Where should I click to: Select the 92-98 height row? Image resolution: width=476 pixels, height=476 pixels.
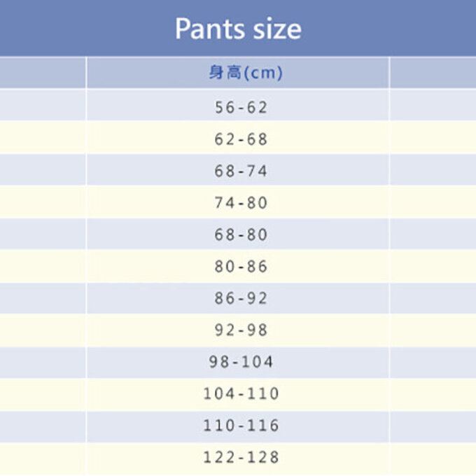241,330
